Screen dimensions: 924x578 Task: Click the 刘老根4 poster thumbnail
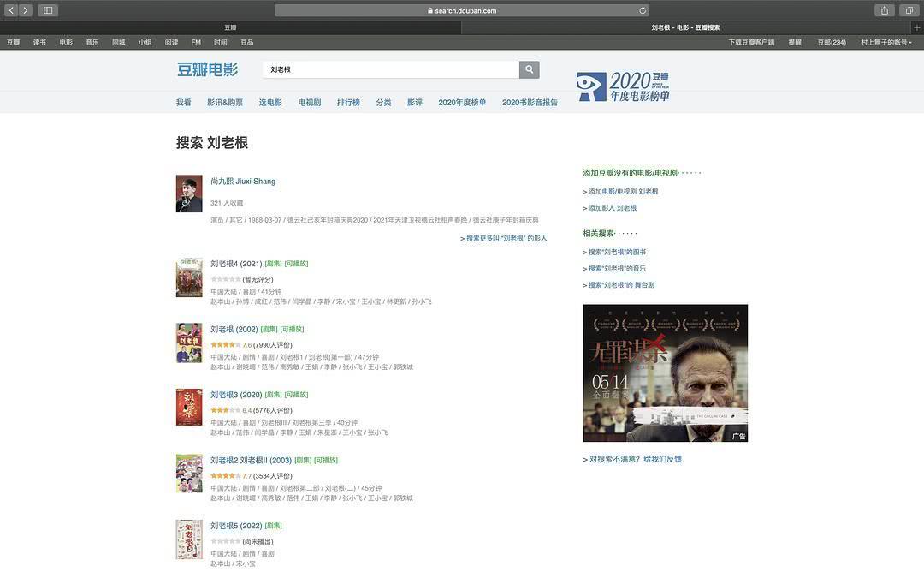189,277
